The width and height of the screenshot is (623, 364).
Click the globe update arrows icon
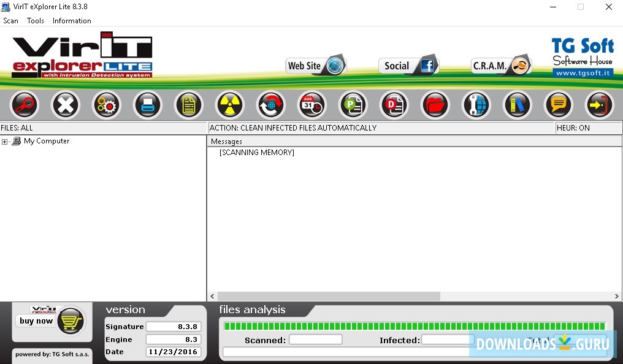(271, 105)
